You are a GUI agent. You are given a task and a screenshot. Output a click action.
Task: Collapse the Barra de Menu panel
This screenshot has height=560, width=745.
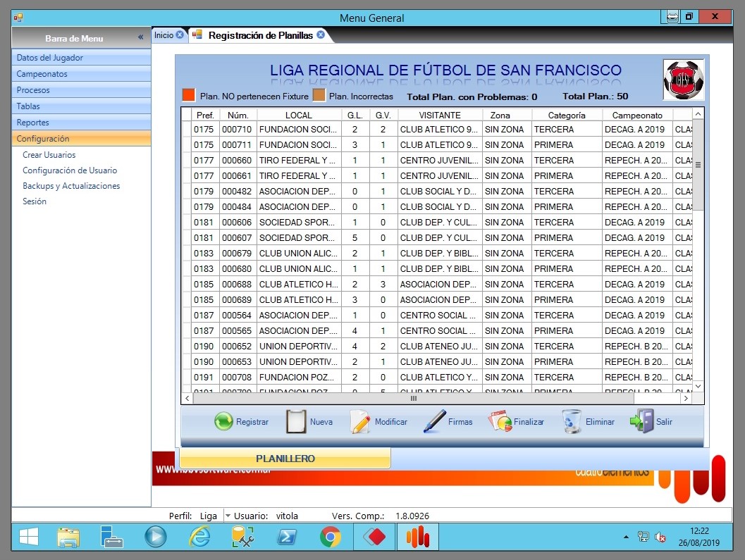click(x=140, y=38)
